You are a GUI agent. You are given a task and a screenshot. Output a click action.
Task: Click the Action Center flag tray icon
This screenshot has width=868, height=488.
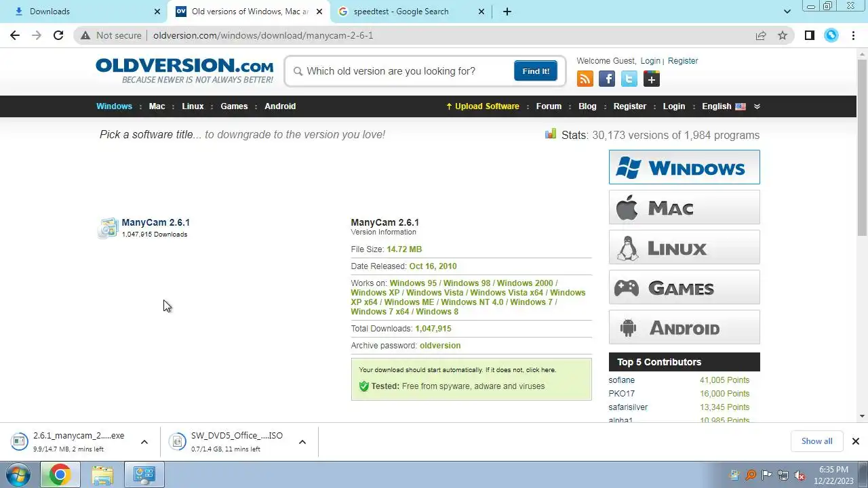coord(767,475)
